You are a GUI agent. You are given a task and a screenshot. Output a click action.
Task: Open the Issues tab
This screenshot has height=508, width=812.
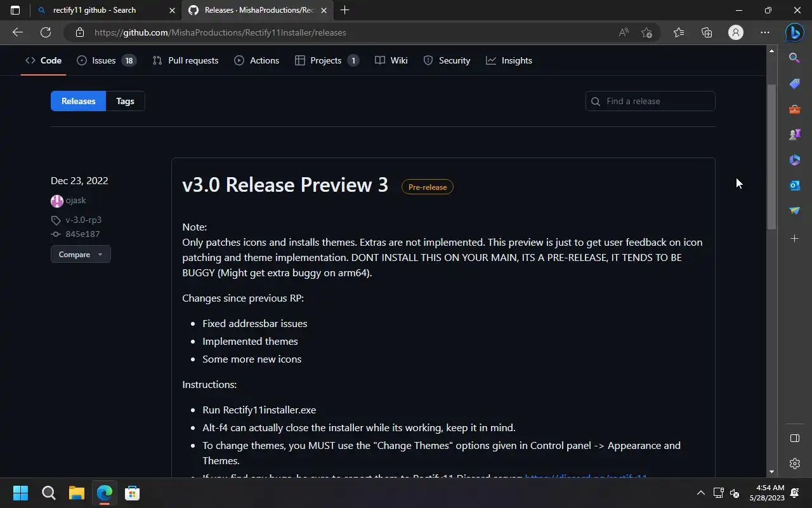pyautogui.click(x=107, y=60)
